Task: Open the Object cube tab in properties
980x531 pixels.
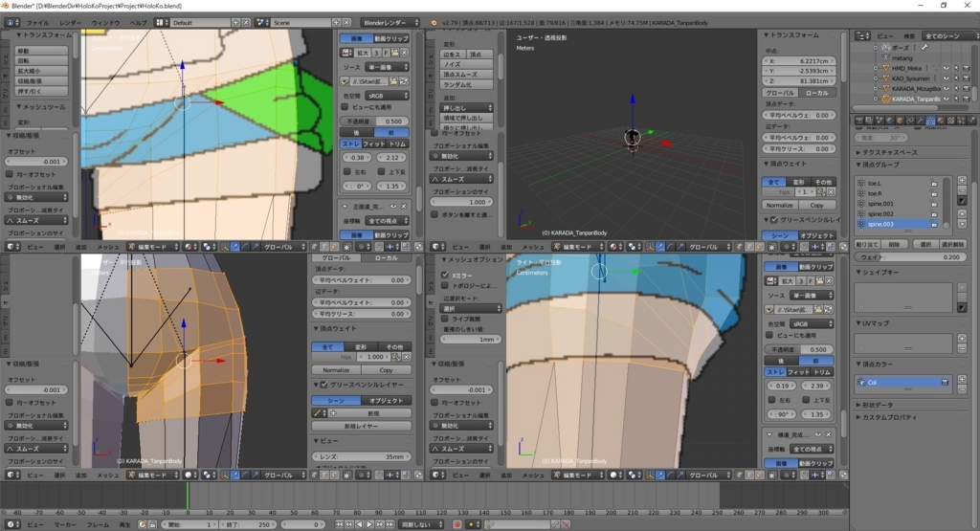Action: click(900, 120)
